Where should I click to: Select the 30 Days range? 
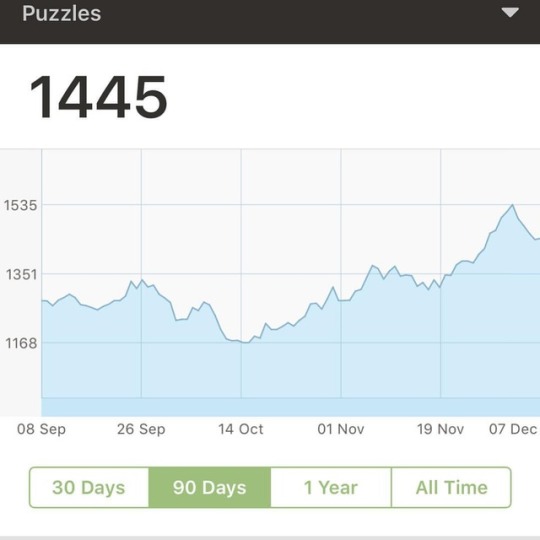tap(89, 487)
